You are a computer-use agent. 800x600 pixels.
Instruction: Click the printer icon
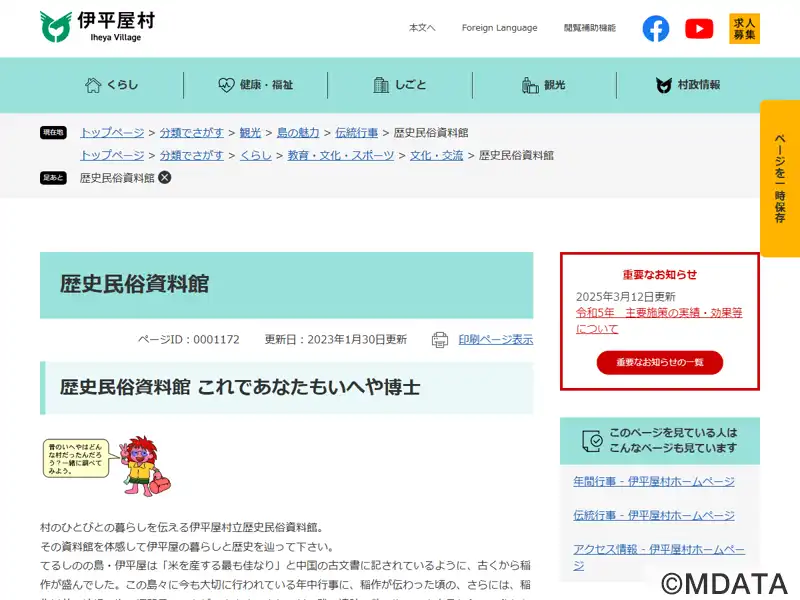pyautogui.click(x=440, y=339)
